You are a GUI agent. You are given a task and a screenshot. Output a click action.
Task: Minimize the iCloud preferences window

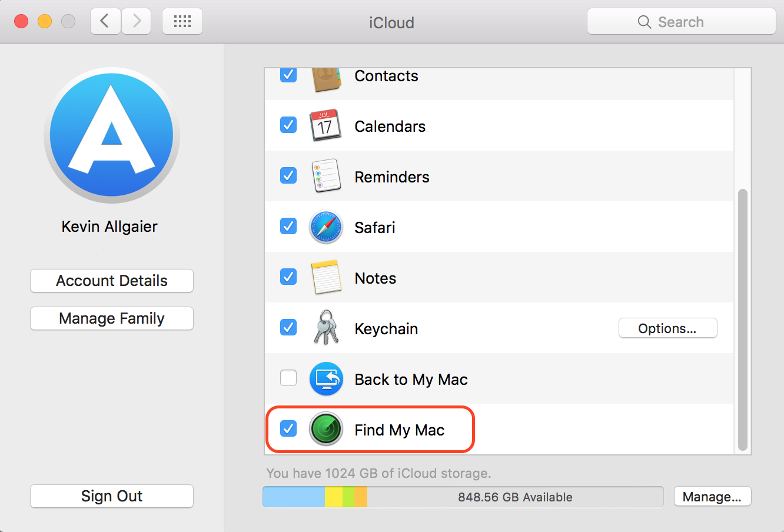click(45, 22)
